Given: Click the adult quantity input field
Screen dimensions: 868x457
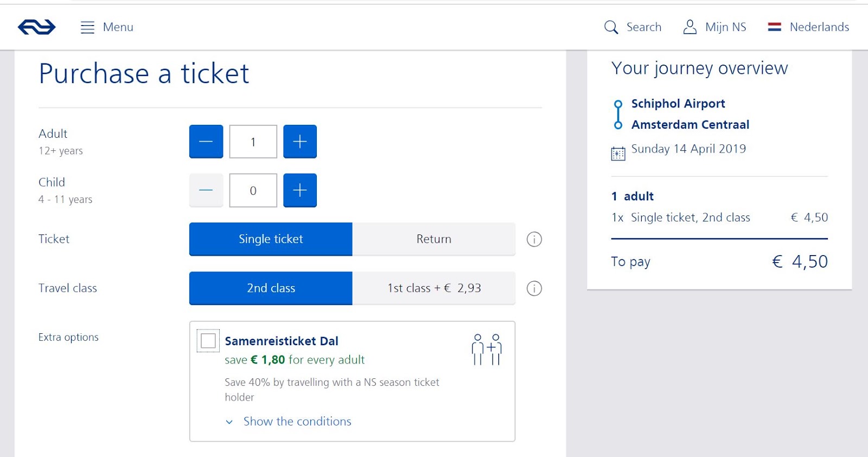Looking at the screenshot, I should 253,142.
